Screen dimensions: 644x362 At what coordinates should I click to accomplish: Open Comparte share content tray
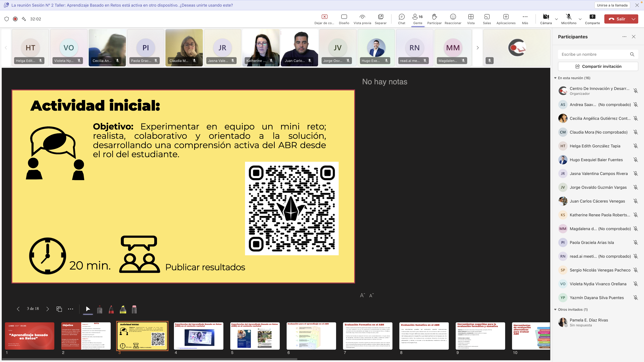(x=592, y=19)
